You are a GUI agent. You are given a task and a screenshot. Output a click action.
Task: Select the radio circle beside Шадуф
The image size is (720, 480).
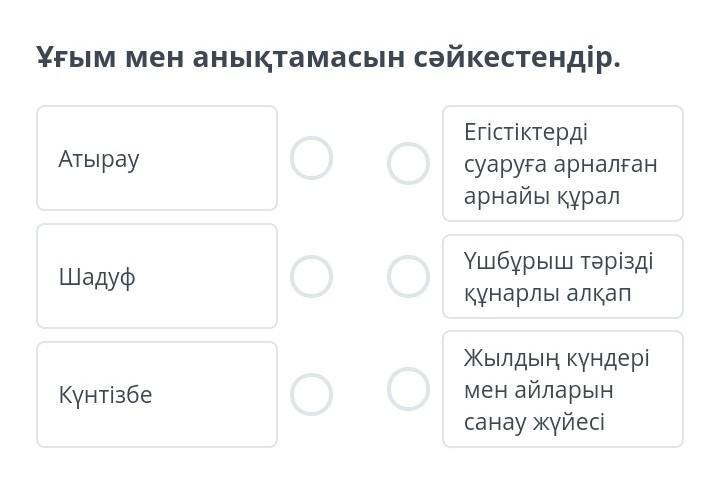pos(311,277)
